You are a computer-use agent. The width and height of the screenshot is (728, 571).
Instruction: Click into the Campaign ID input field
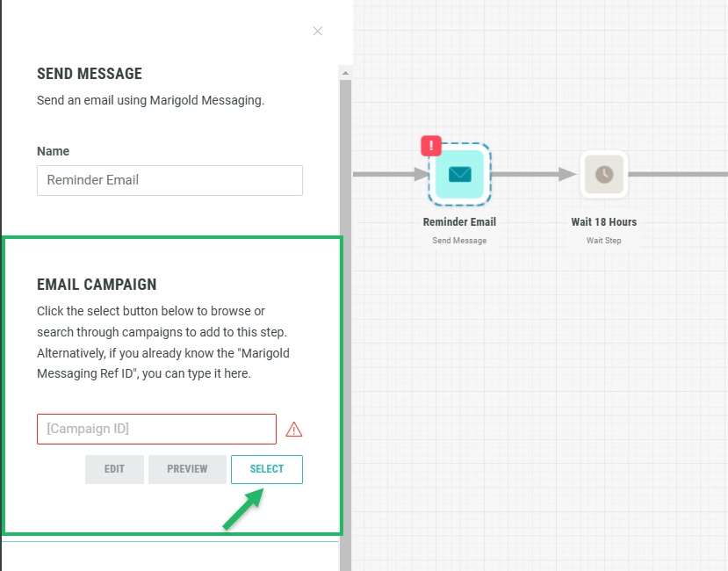pos(156,429)
